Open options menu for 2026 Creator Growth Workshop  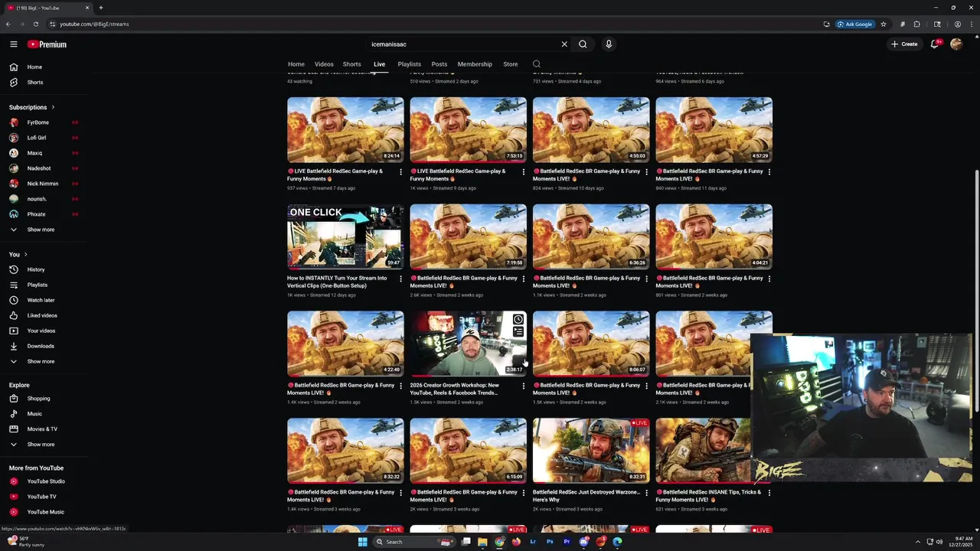pyautogui.click(x=524, y=386)
